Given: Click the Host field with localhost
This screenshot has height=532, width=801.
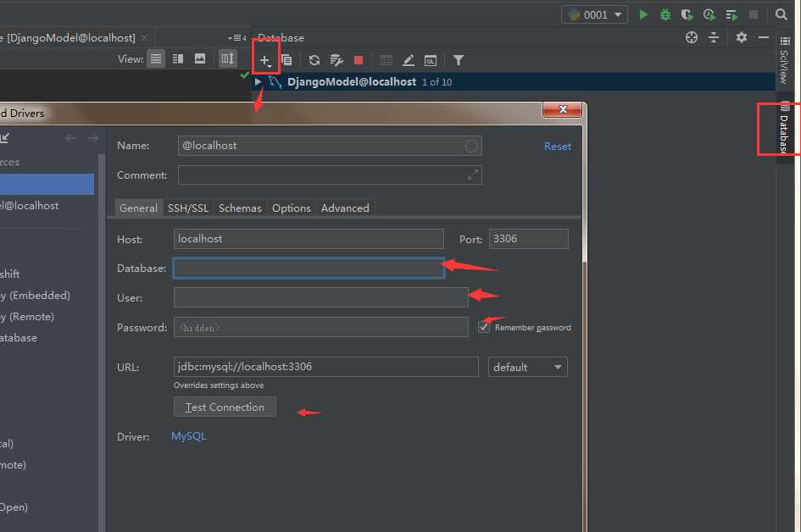Looking at the screenshot, I should click(x=309, y=238).
